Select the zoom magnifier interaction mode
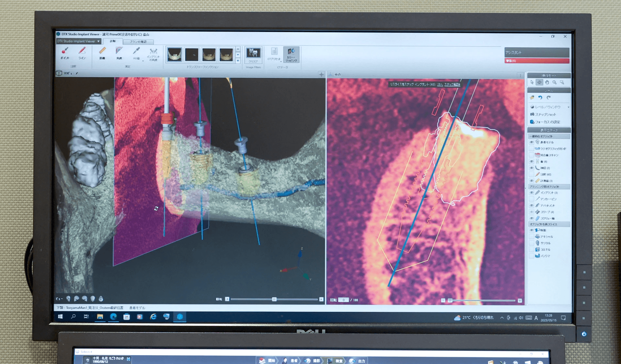 click(x=554, y=82)
